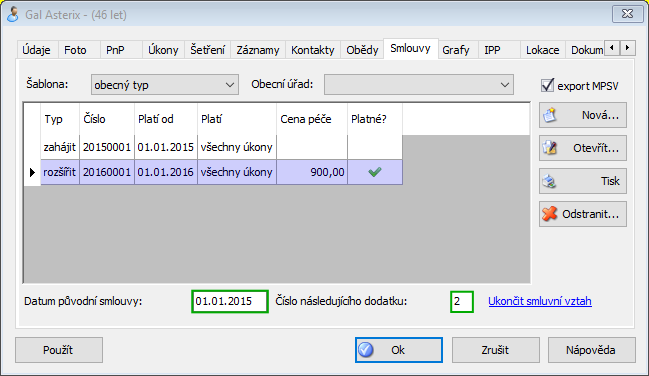Click the 900,00 price cell
Viewport: 649px width, 376px height.
pos(312,172)
